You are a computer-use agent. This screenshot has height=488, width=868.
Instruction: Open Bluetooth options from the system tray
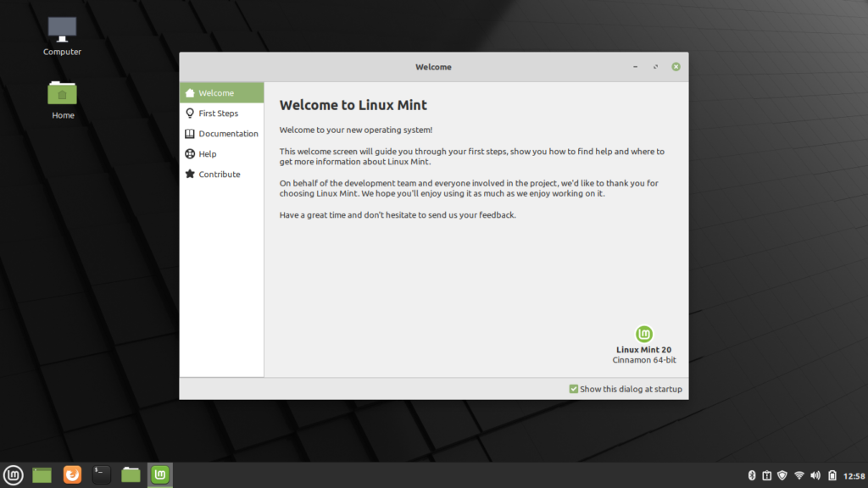(752, 474)
